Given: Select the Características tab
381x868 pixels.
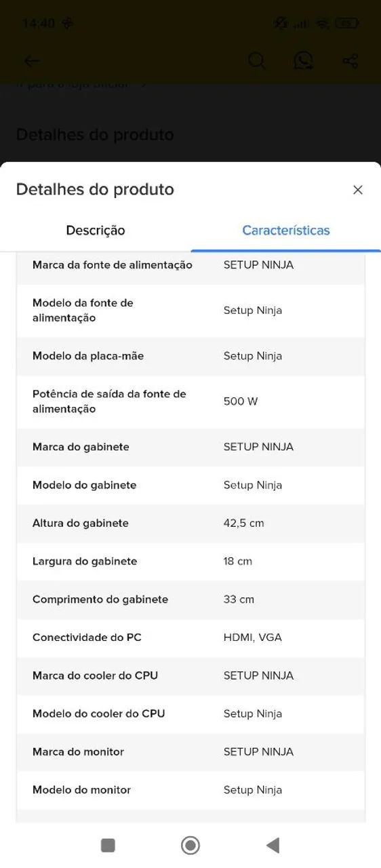Looking at the screenshot, I should coord(286,231).
